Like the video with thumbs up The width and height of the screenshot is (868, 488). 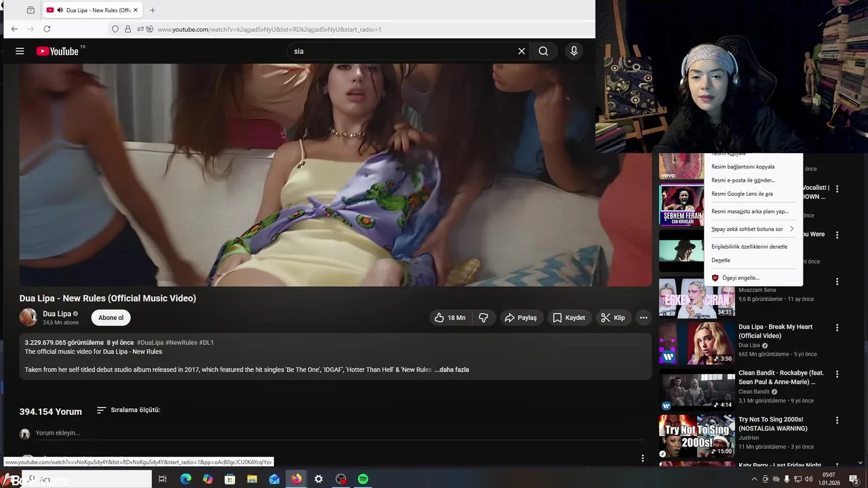450,318
